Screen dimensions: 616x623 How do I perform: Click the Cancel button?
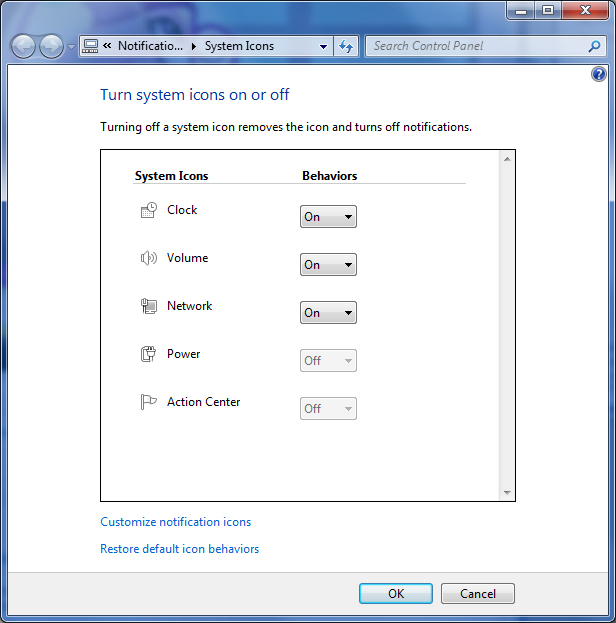[x=478, y=594]
